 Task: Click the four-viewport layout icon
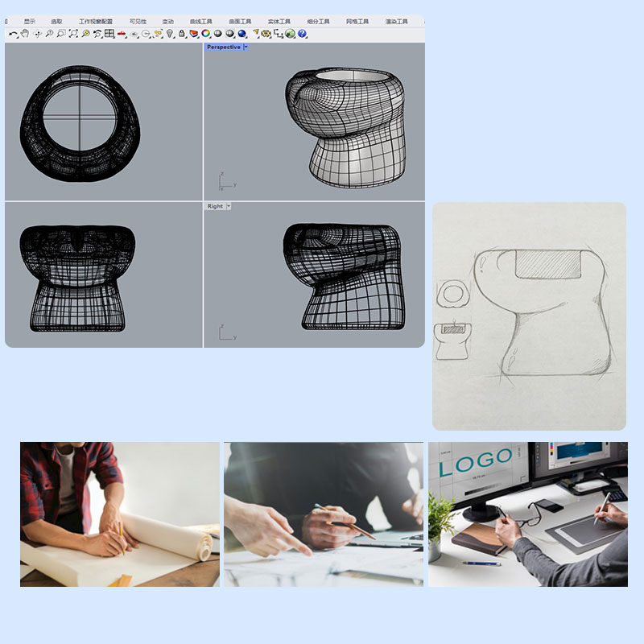(x=109, y=34)
